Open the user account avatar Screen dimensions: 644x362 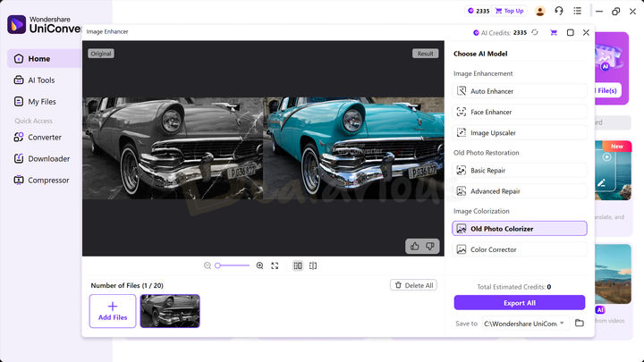[x=539, y=11]
